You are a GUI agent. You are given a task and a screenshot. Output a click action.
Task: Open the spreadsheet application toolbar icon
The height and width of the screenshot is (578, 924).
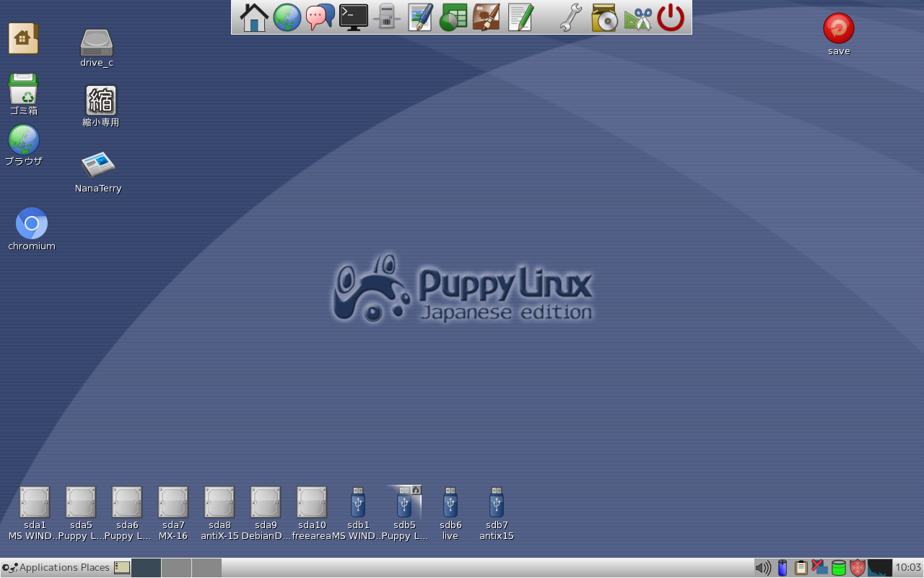[453, 16]
